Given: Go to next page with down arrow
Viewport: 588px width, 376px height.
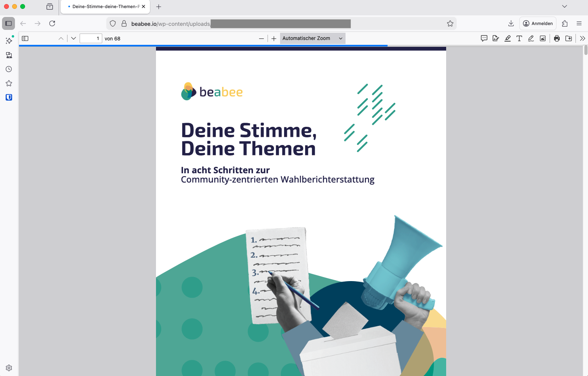Looking at the screenshot, I should pyautogui.click(x=74, y=38).
